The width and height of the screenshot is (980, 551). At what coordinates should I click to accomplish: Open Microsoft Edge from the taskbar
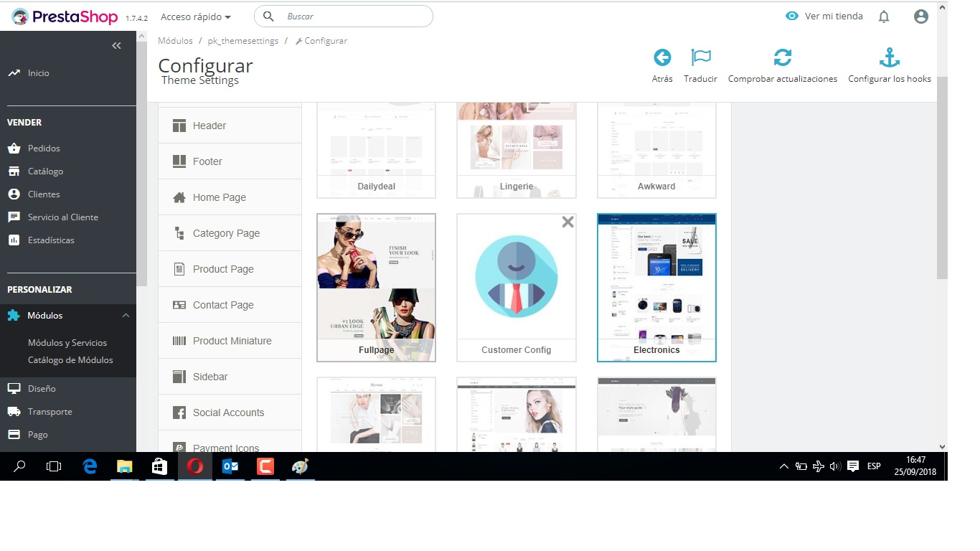(x=90, y=466)
